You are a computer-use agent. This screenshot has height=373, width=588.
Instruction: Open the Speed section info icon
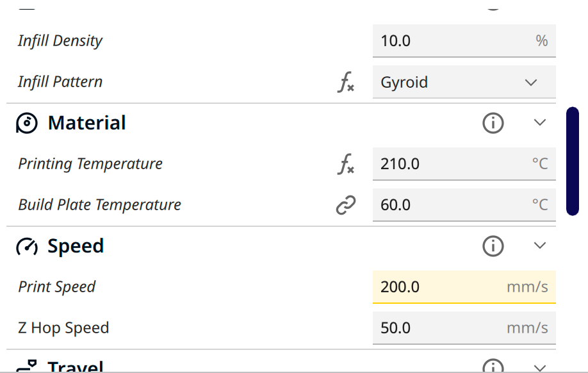pyautogui.click(x=493, y=246)
